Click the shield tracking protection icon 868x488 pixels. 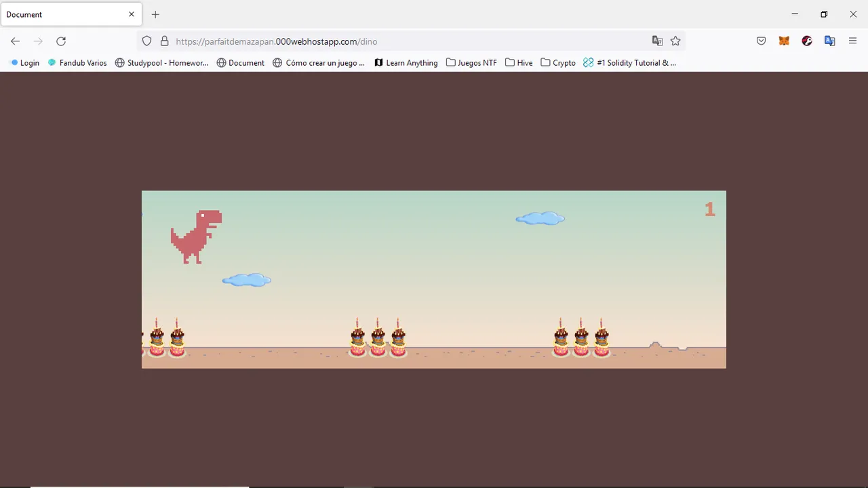coord(146,41)
